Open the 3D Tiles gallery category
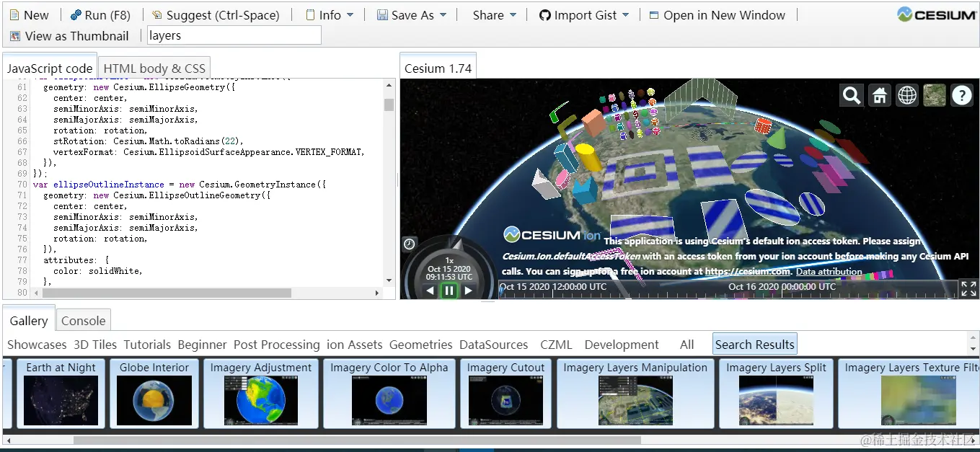 [x=95, y=345]
